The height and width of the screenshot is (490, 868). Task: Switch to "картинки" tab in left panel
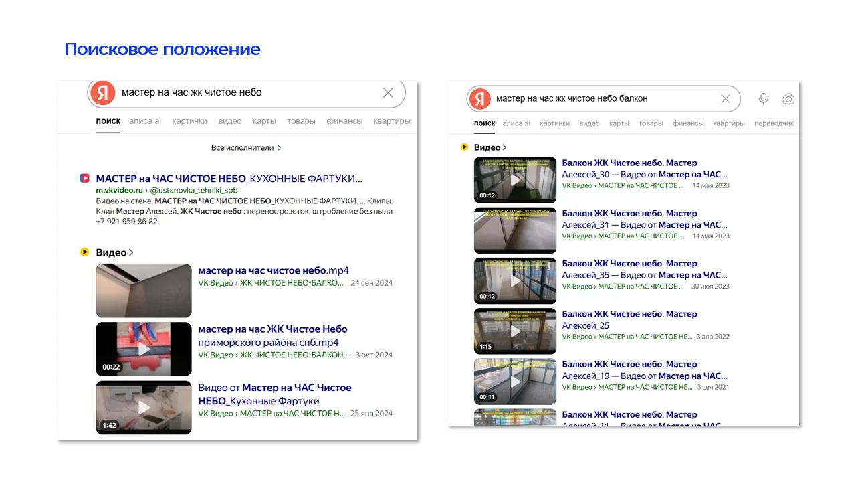click(x=189, y=121)
